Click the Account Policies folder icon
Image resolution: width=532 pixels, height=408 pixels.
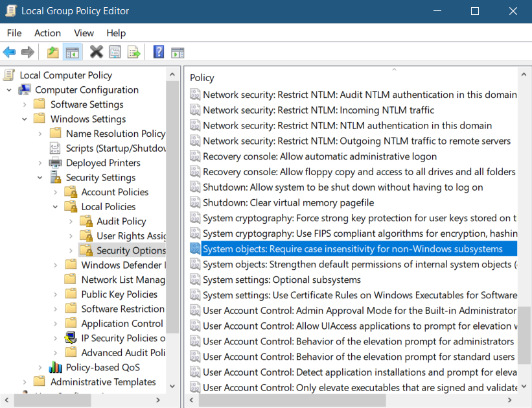[x=71, y=192]
